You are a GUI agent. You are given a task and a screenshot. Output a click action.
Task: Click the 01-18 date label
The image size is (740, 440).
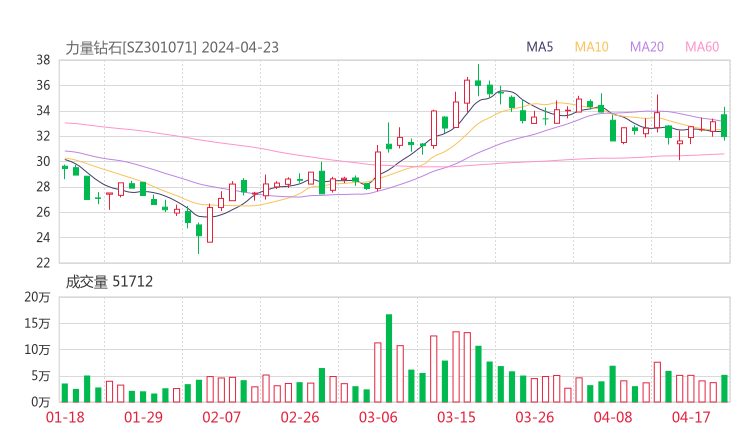[x=65, y=417]
